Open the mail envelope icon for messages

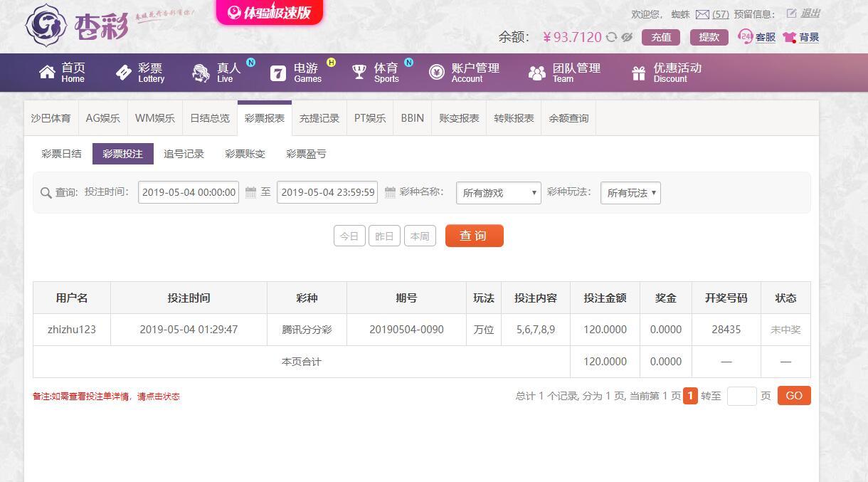(x=702, y=14)
